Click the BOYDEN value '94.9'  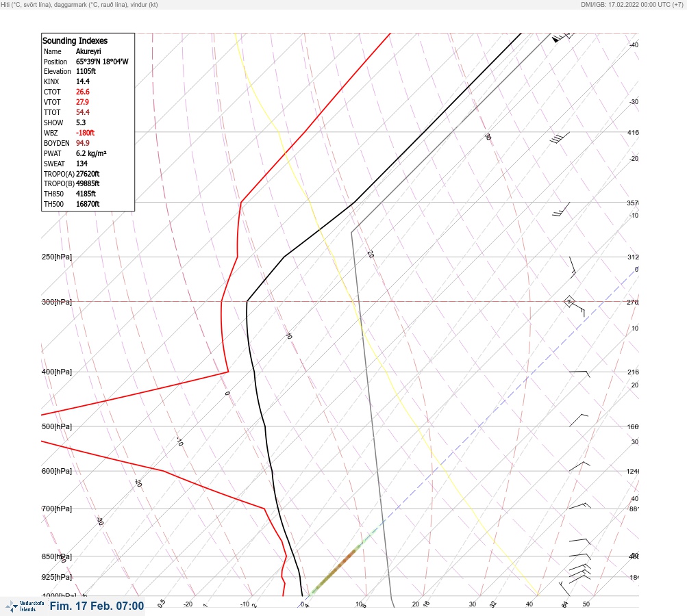pos(83,143)
